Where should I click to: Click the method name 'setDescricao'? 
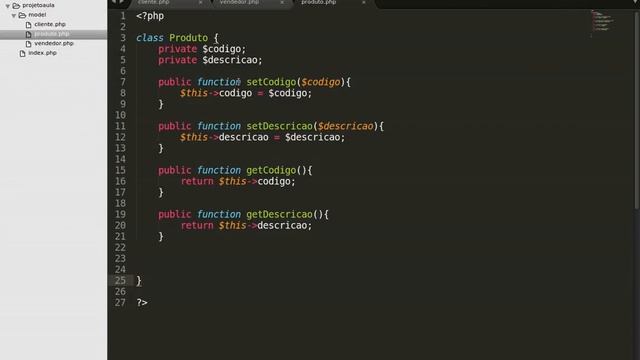click(x=280, y=126)
